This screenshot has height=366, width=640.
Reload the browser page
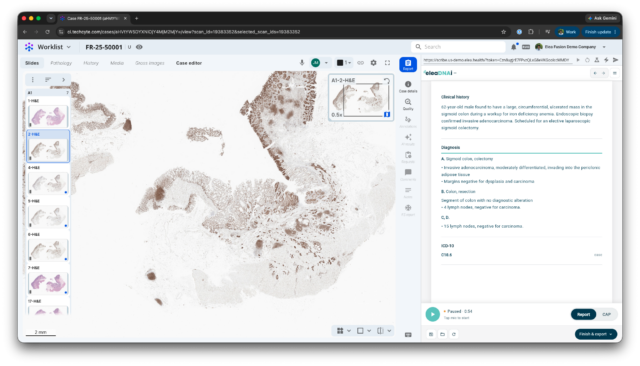pos(48,32)
